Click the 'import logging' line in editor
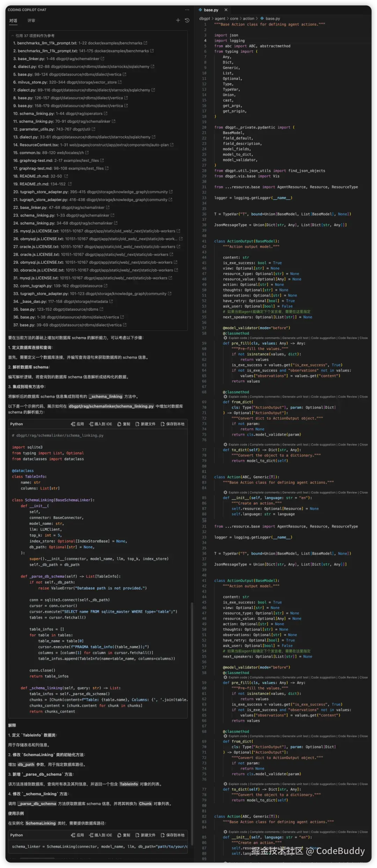 (x=229, y=41)
